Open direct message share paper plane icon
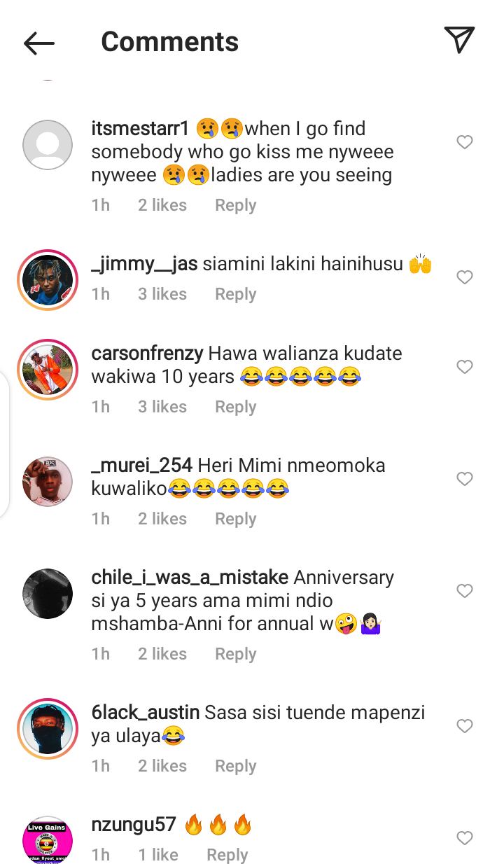 point(459,40)
